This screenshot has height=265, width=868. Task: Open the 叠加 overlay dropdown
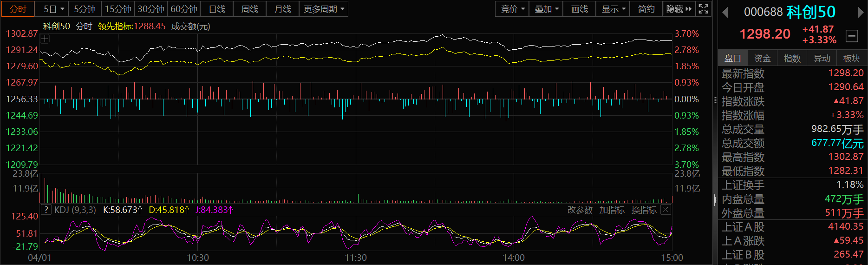click(546, 9)
